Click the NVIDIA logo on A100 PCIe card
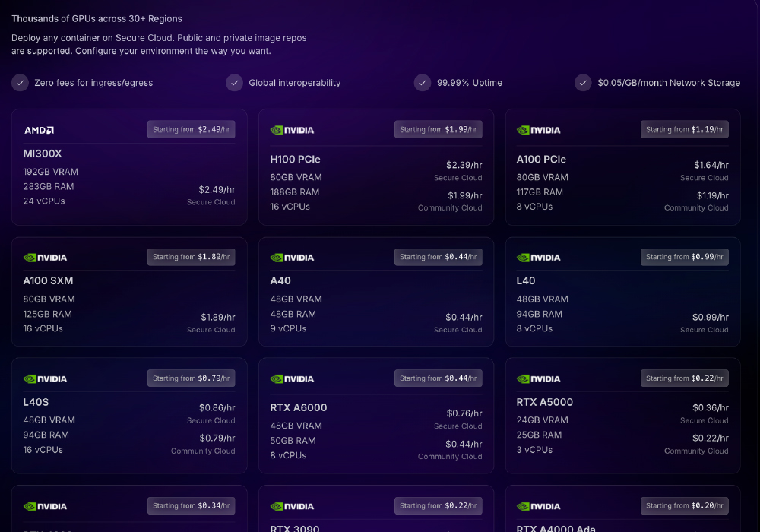The width and height of the screenshot is (760, 532). [538, 130]
